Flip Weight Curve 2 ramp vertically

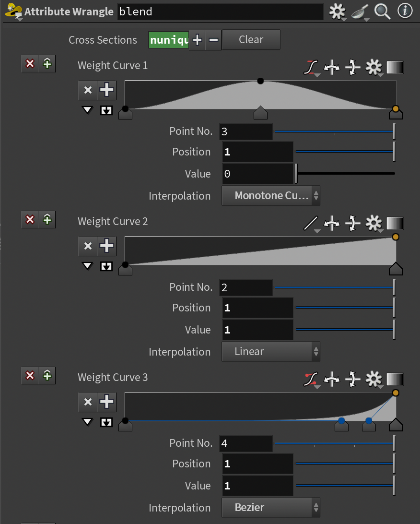click(352, 224)
